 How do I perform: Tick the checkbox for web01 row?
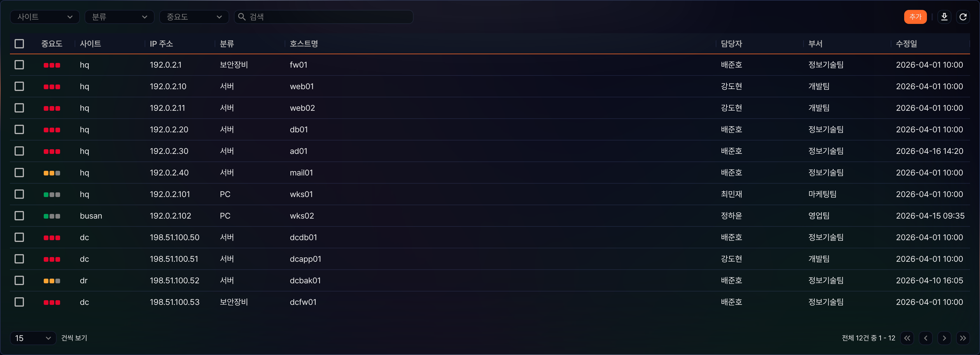19,86
